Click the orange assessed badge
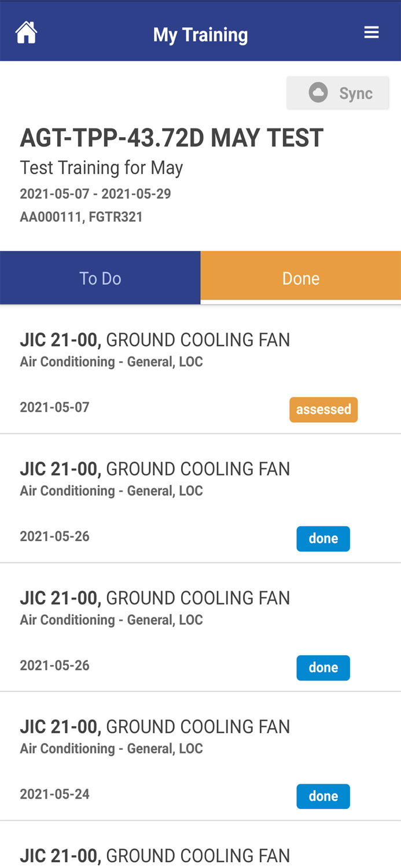Image resolution: width=401 pixels, height=868 pixels. tap(323, 410)
